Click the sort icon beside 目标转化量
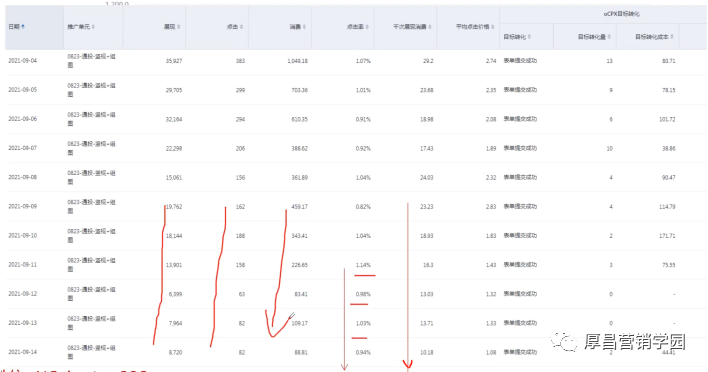Image resolution: width=708 pixels, height=372 pixels. 609,37
